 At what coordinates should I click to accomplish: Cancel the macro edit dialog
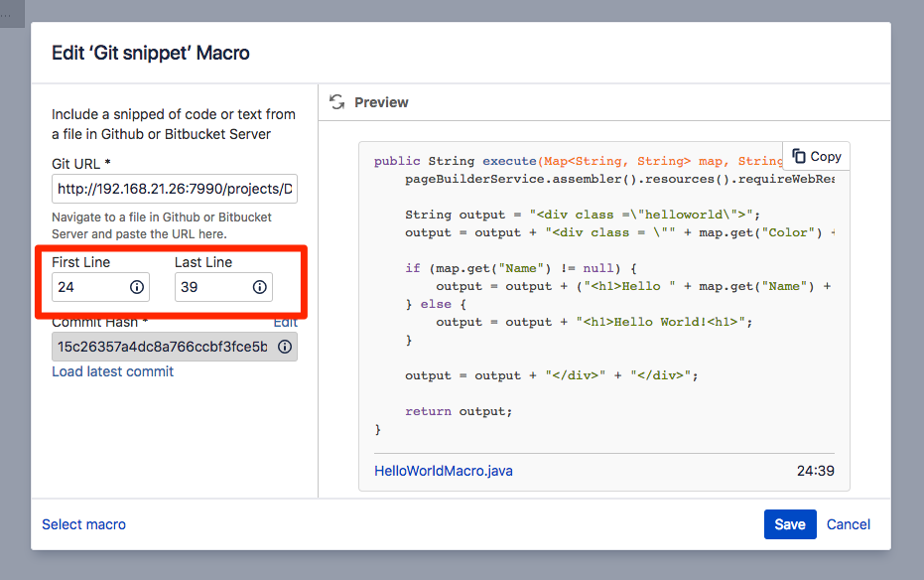849,524
